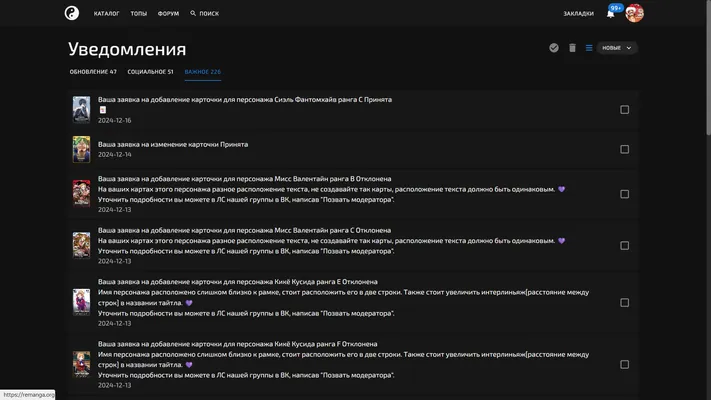
Task: Select the Важное 226 tab
Action: pos(203,72)
